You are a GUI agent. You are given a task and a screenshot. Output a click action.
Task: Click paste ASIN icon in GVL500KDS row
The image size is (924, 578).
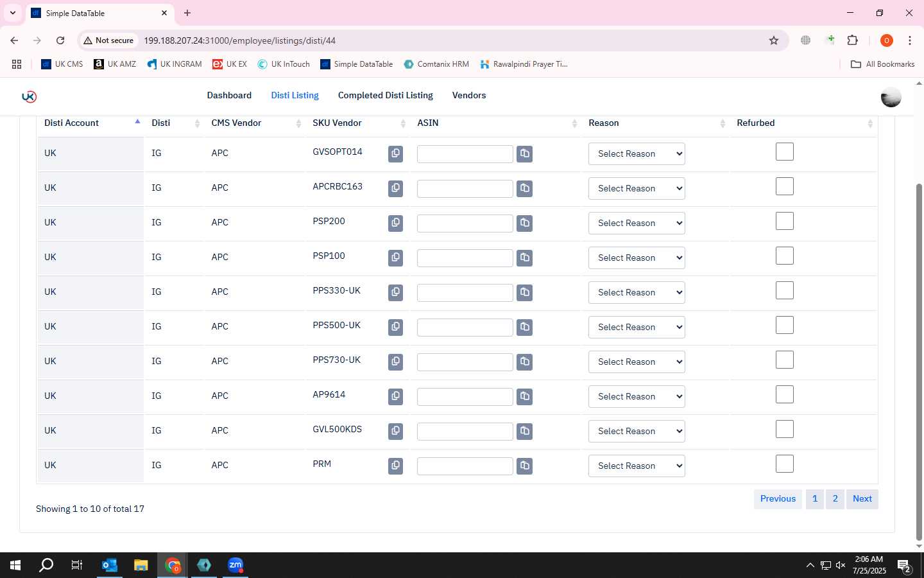525,431
